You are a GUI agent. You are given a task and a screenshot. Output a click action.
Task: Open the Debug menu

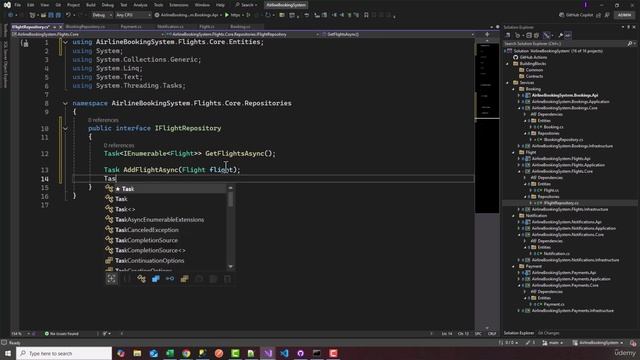point(108,5)
